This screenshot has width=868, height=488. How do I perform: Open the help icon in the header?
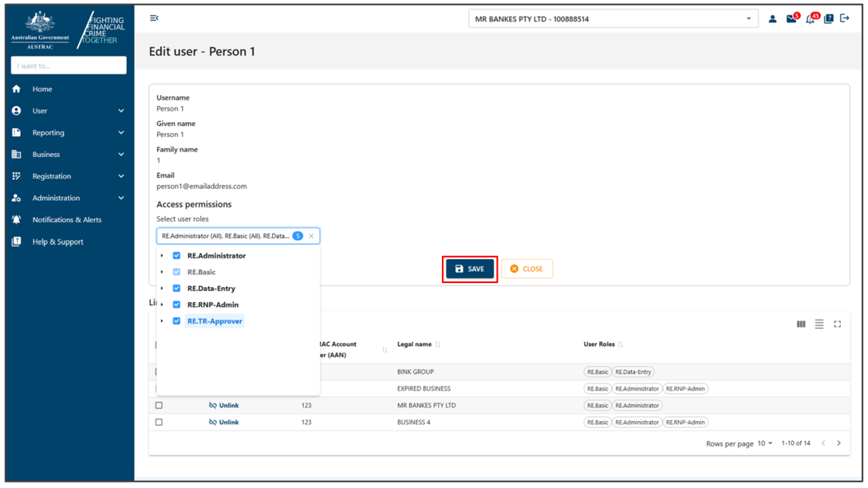click(829, 18)
